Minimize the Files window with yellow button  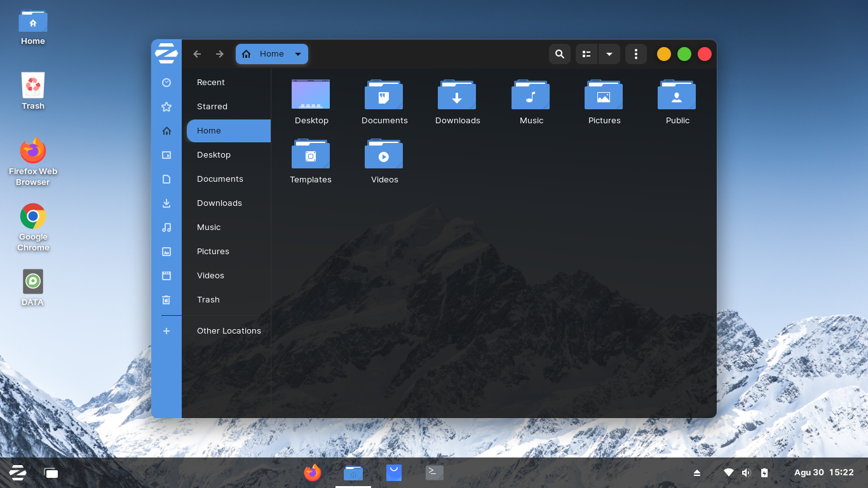664,54
